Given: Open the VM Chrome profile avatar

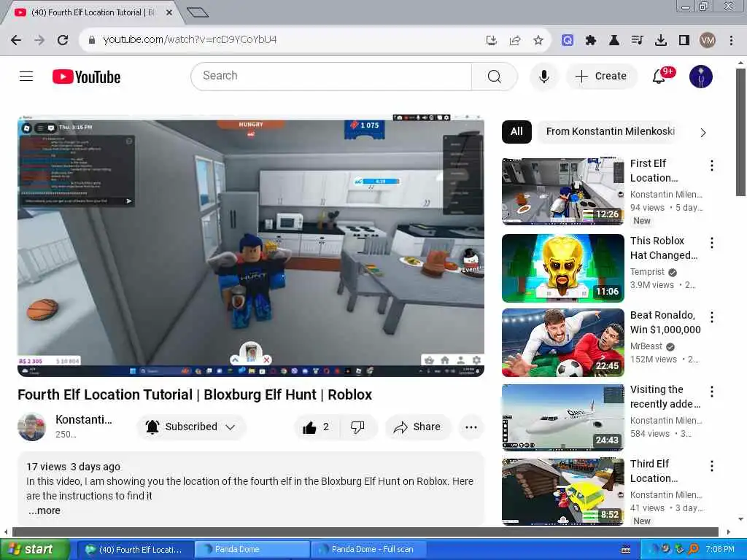Looking at the screenshot, I should 708,41.
